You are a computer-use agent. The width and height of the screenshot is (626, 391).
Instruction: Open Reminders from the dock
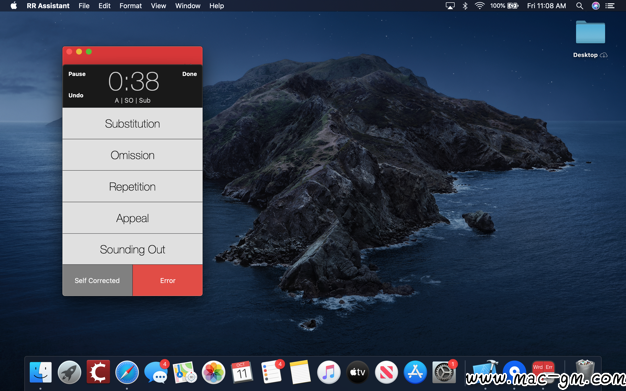271,372
